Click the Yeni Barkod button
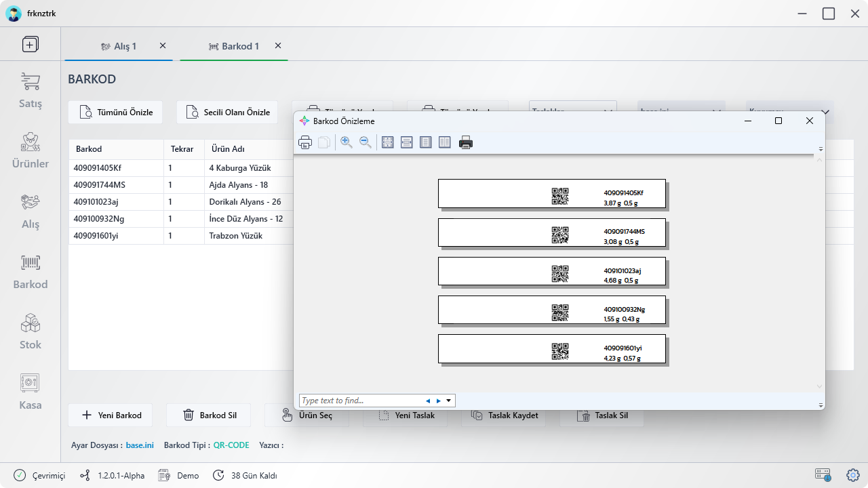The width and height of the screenshot is (868, 488). 110,415
